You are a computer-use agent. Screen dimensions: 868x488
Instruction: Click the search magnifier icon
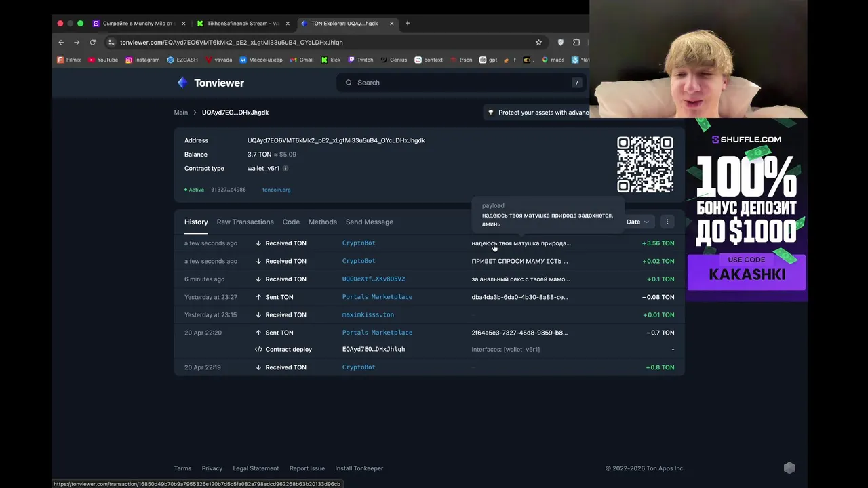tap(349, 83)
